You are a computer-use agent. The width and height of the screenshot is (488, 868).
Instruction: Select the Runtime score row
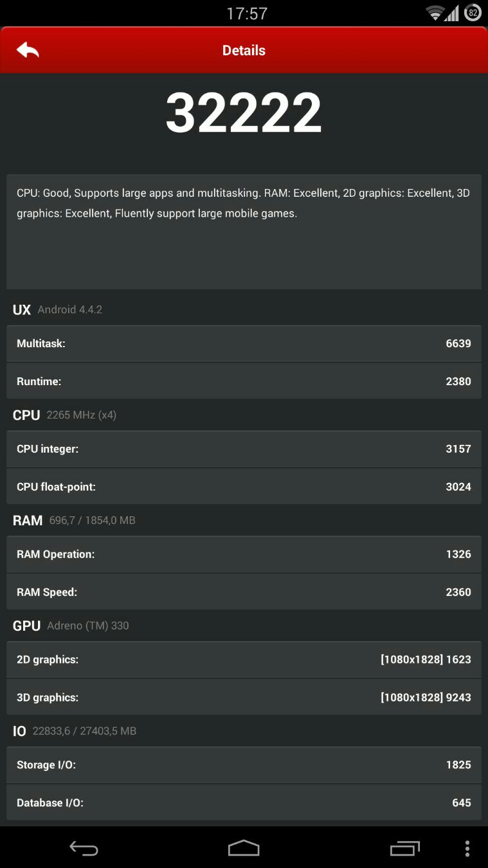coord(244,381)
